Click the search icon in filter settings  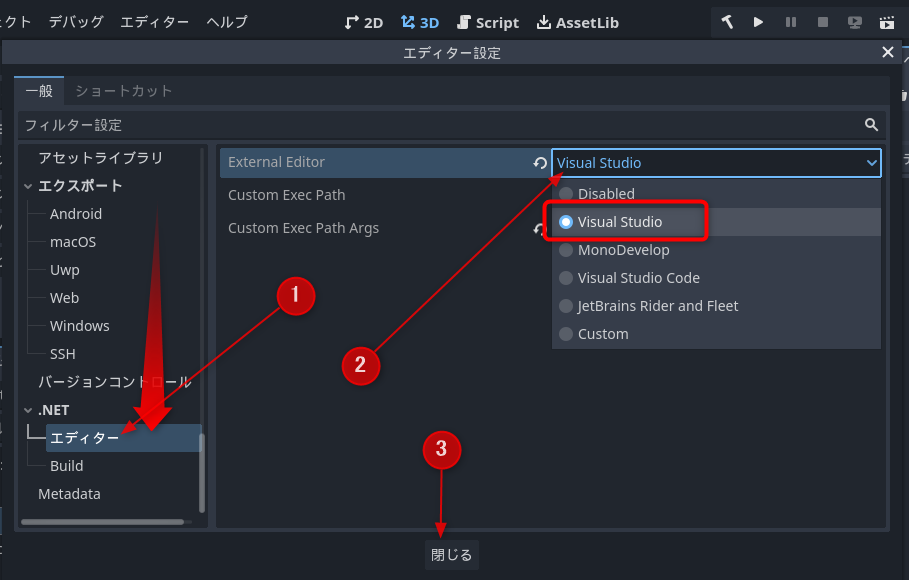[872, 125]
